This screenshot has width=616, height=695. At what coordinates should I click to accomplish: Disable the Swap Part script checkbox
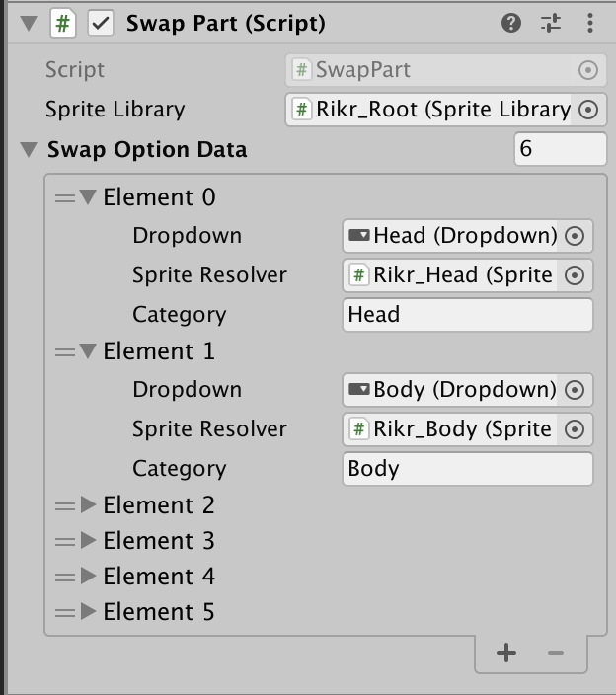(x=101, y=23)
